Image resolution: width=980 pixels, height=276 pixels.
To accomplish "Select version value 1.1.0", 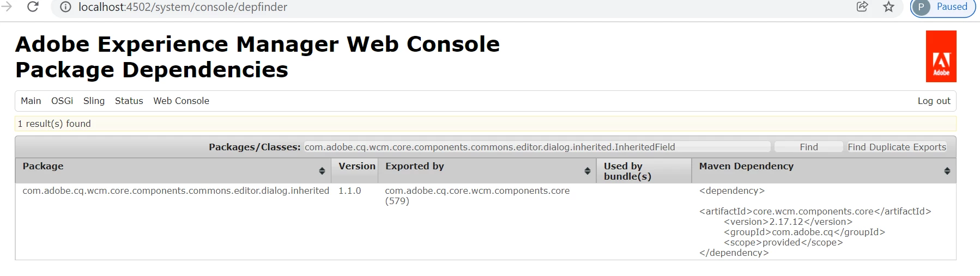I will tap(350, 191).
